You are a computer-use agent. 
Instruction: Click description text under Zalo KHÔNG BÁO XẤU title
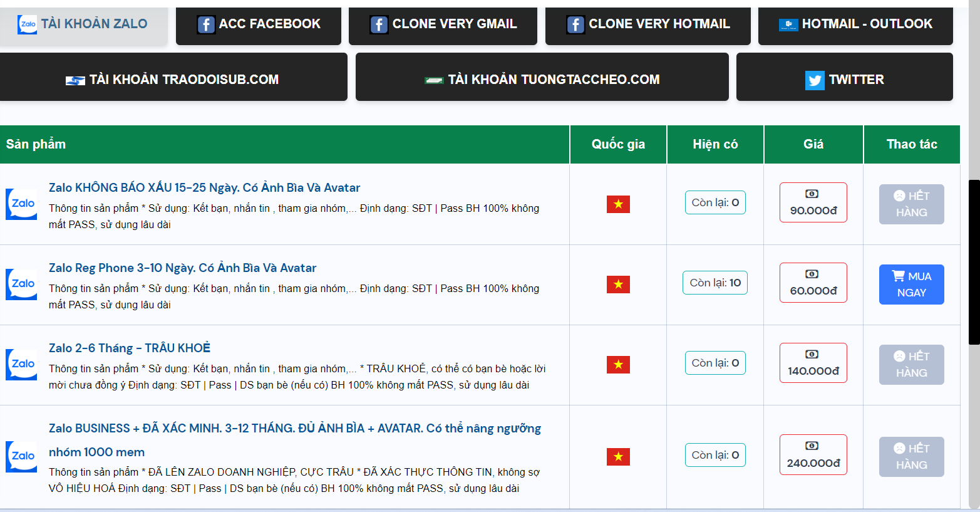(x=294, y=216)
